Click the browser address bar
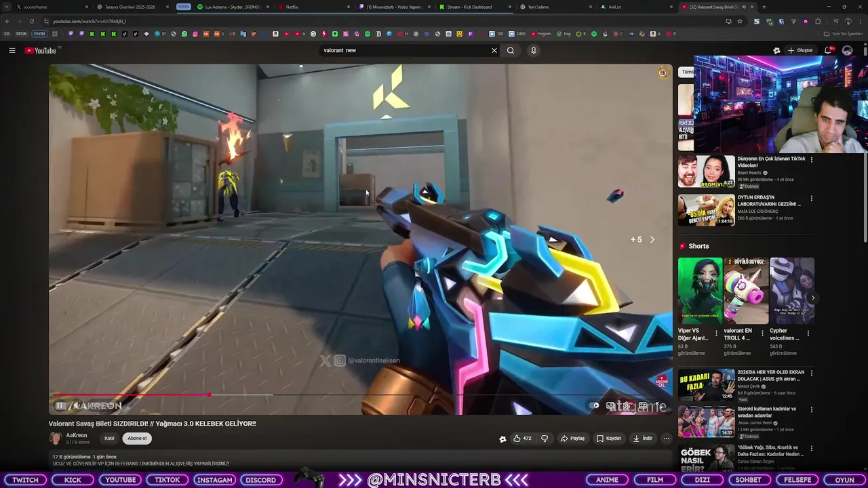 tap(380, 21)
